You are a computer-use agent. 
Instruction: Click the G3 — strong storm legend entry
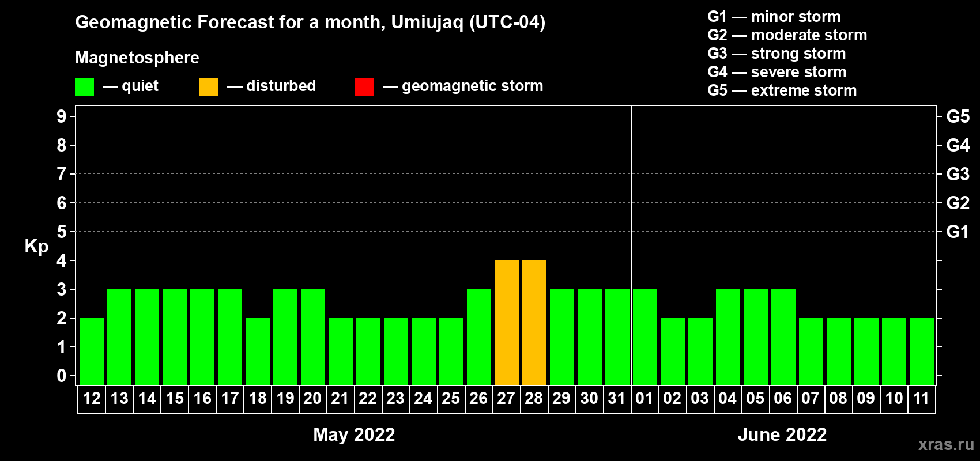coord(777,54)
